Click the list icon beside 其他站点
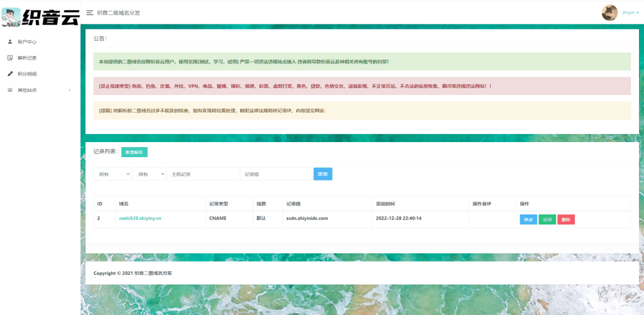The height and width of the screenshot is (315, 644). point(9,90)
